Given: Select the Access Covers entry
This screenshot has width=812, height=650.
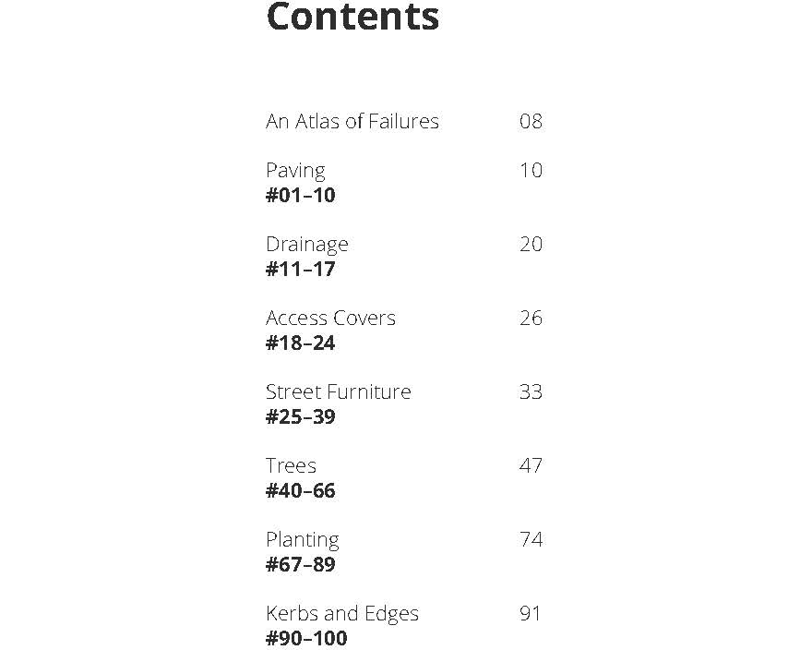Looking at the screenshot, I should point(330,318).
